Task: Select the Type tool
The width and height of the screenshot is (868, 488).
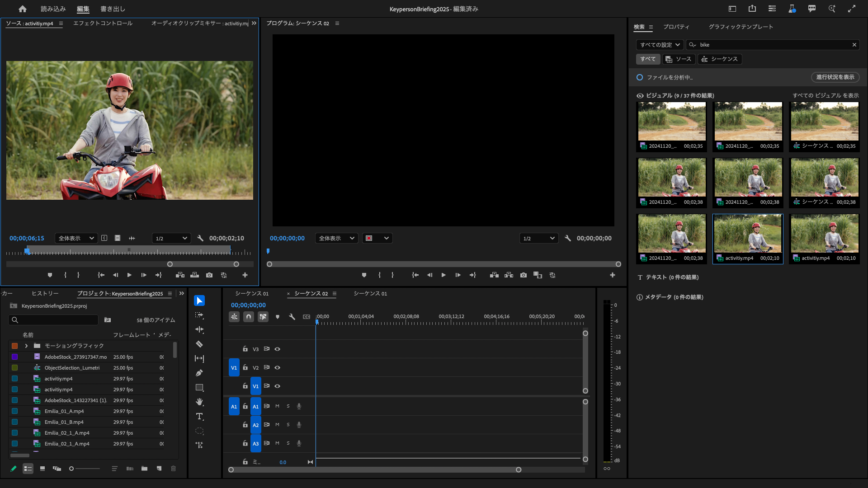Action: click(199, 417)
